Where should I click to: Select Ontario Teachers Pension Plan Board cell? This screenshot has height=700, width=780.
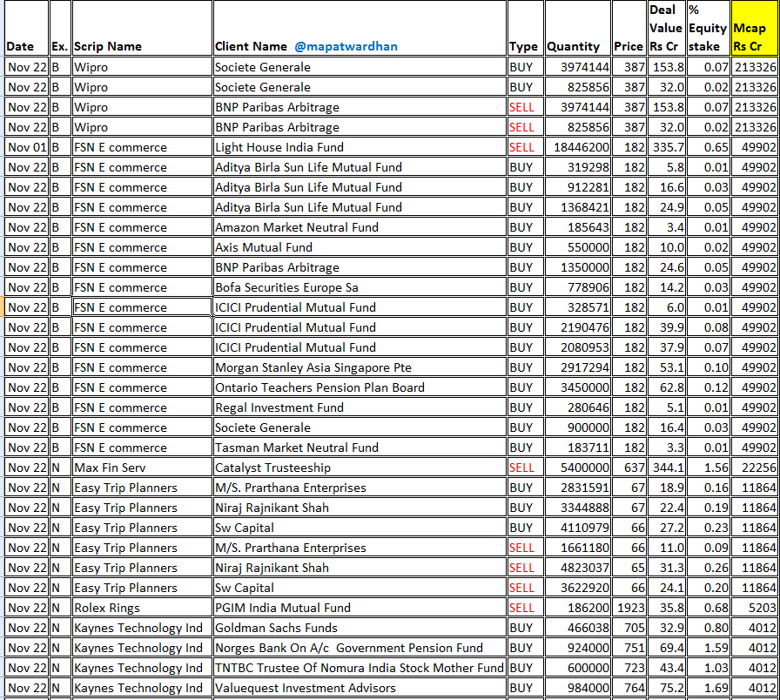coord(360,387)
